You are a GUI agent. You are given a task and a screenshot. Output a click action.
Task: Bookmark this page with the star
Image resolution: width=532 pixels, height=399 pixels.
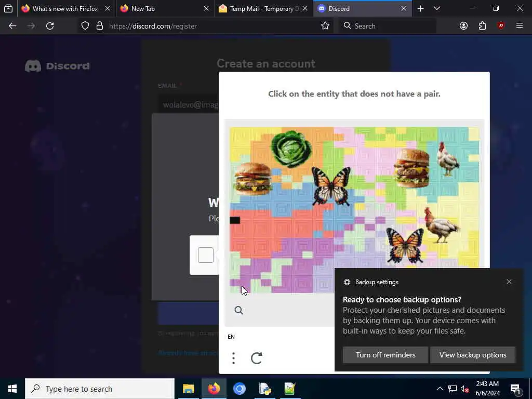(325, 26)
